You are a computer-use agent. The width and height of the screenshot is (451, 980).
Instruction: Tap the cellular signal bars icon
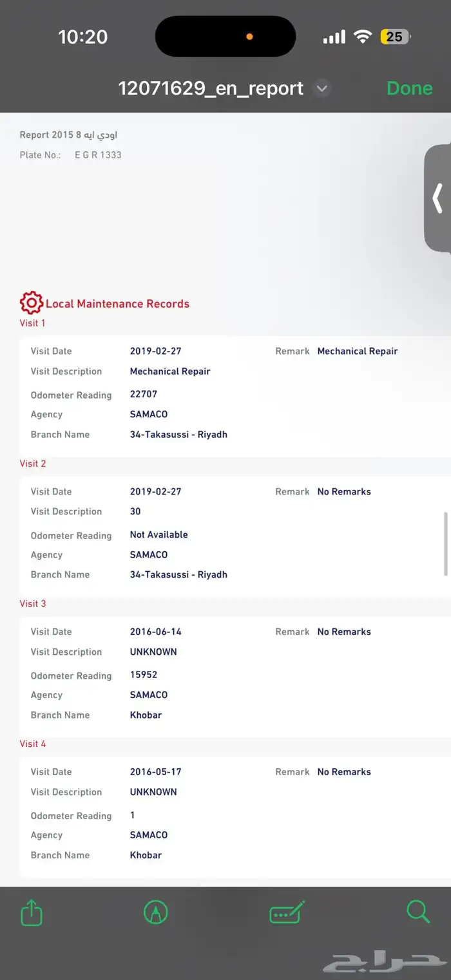pyautogui.click(x=334, y=37)
